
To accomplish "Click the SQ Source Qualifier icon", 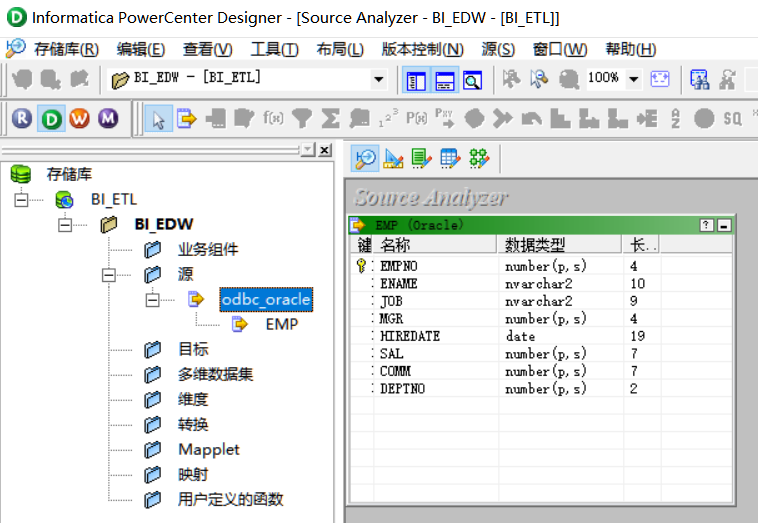I will tap(732, 118).
